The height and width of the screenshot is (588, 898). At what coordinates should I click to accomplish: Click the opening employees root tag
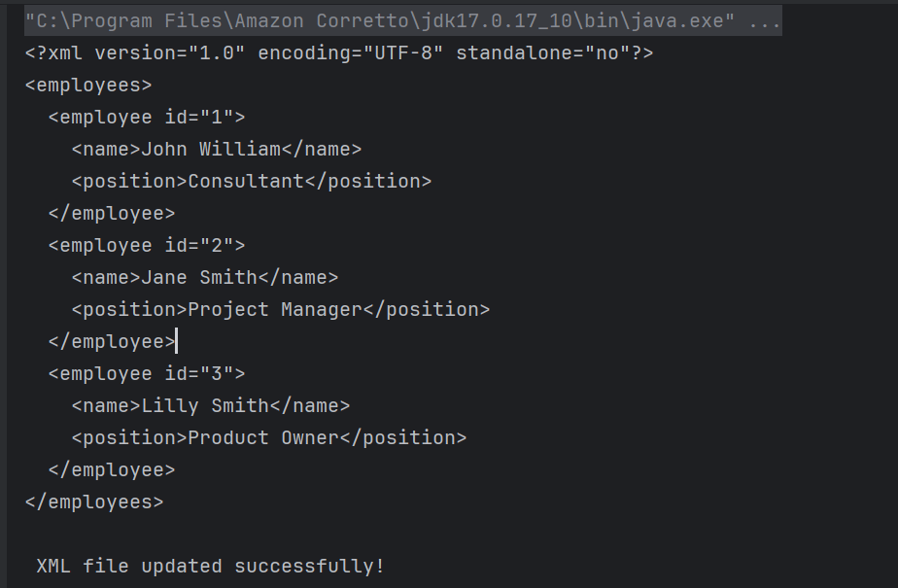[88, 85]
